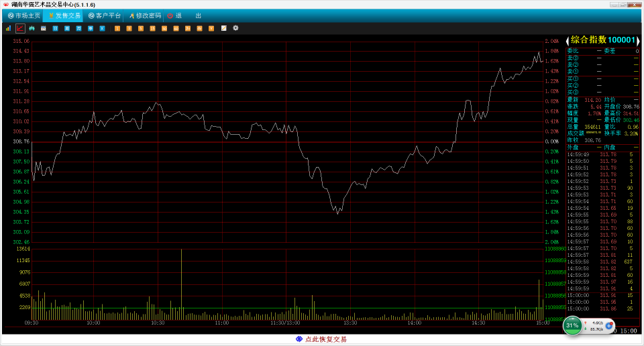Click the 综合指数 100001 title
This screenshot has width=644, height=346.
603,40
